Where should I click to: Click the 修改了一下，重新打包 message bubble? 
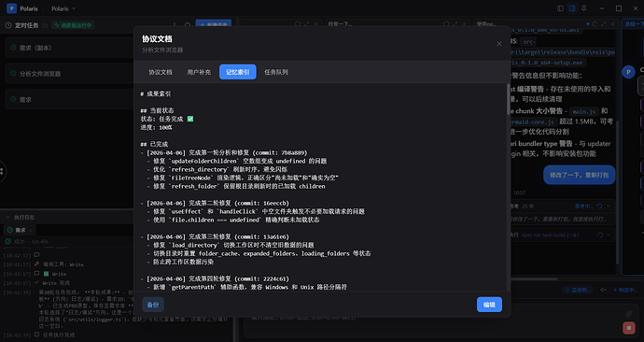579,175
